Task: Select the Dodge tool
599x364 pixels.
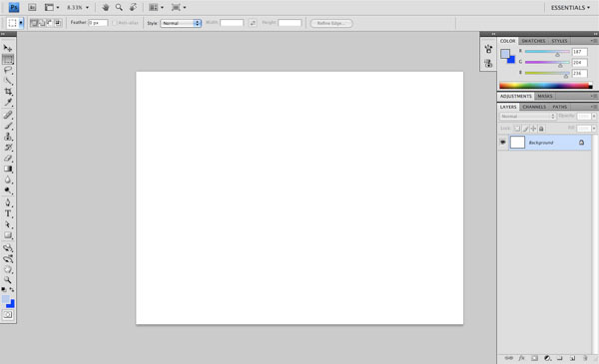Action: [x=8, y=190]
